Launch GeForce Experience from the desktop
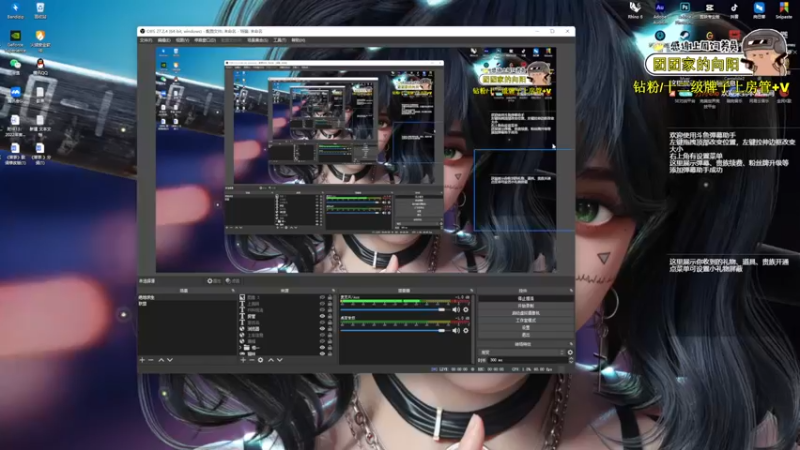 click(x=15, y=40)
